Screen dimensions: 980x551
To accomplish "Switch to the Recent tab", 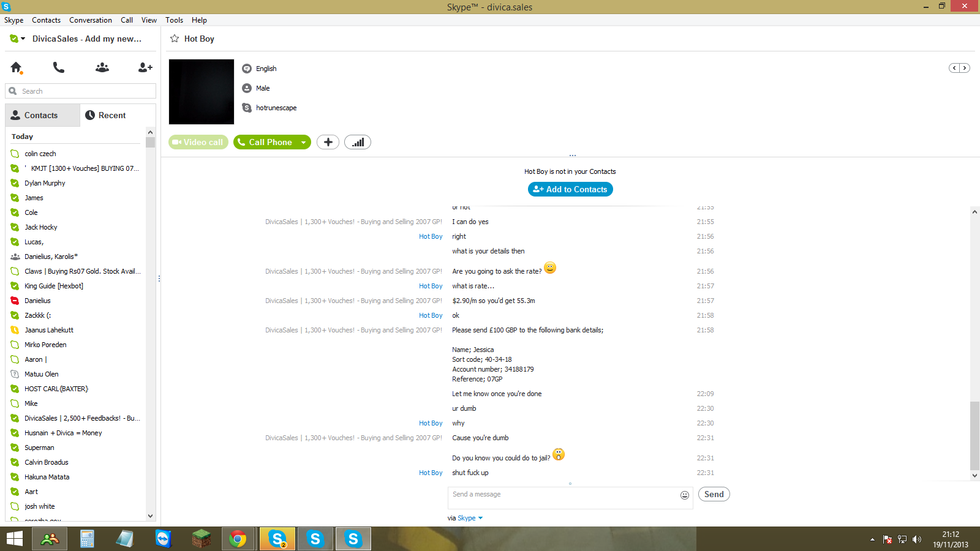I will click(x=118, y=115).
